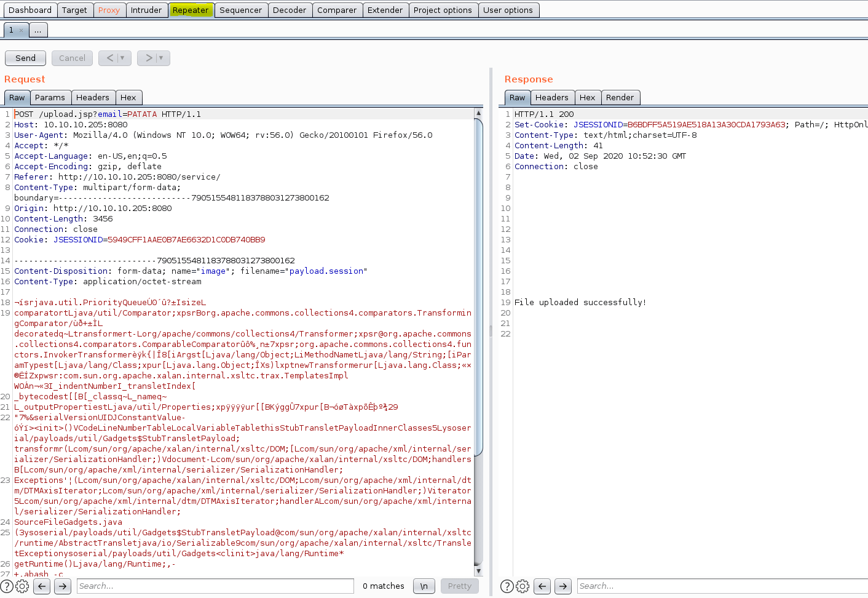Click the request search input field
The image size is (868, 598).
[x=215, y=586]
